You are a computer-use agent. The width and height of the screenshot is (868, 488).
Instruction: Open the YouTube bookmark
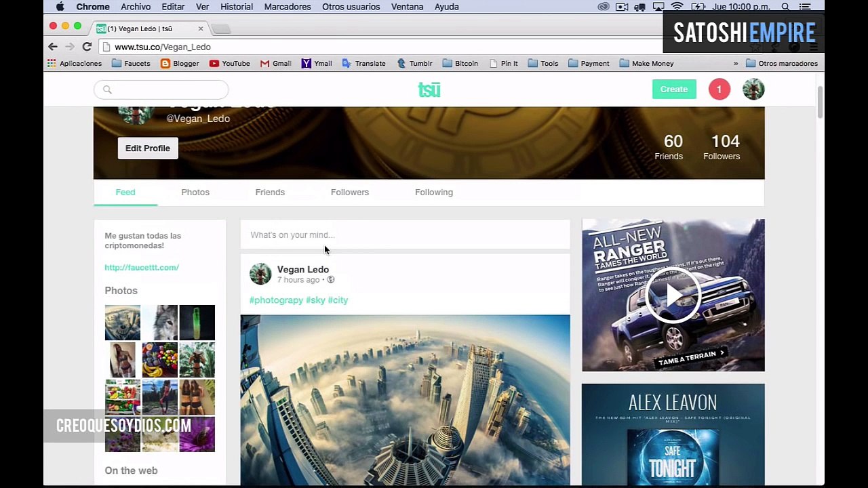(x=230, y=63)
